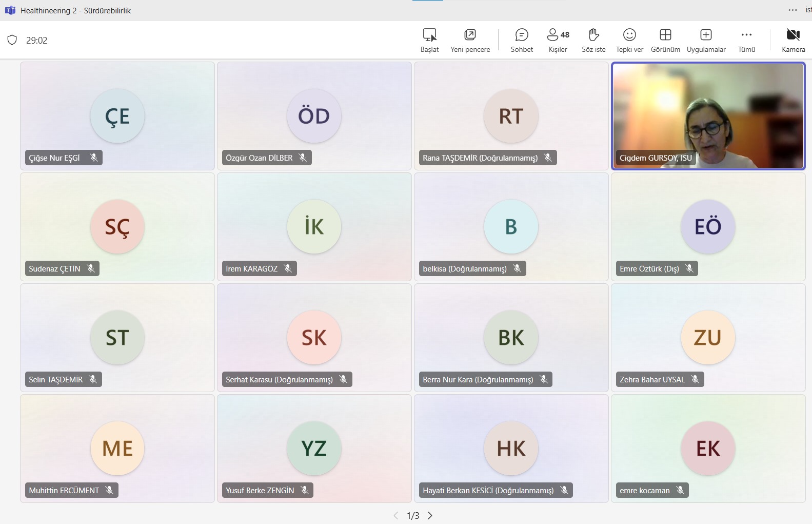Toggle the Kamera on or off
This screenshot has width=812, height=524.
point(793,35)
